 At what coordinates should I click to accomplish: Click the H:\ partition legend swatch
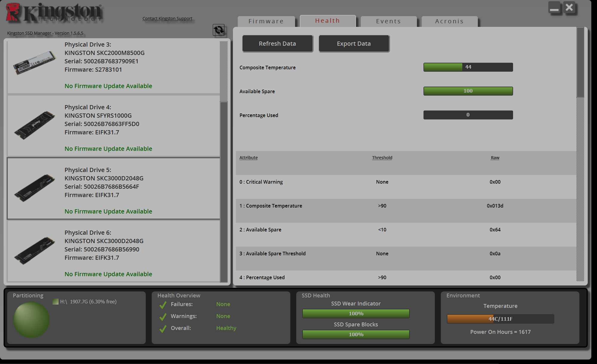[55, 302]
